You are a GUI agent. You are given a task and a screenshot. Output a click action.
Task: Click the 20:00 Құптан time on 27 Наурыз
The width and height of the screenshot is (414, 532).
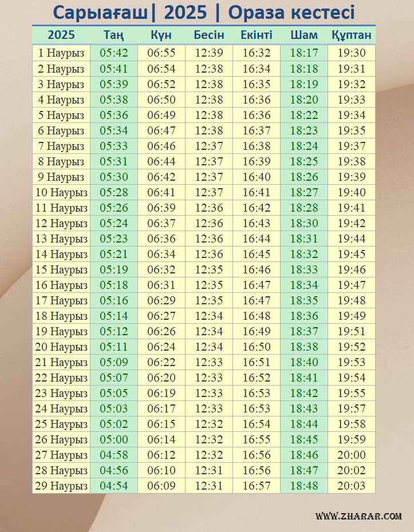[351, 455]
